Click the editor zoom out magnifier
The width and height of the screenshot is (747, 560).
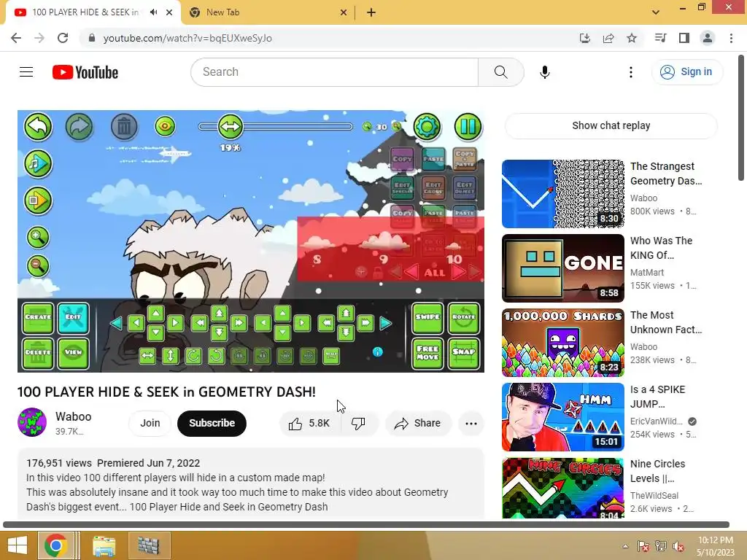[x=38, y=266]
